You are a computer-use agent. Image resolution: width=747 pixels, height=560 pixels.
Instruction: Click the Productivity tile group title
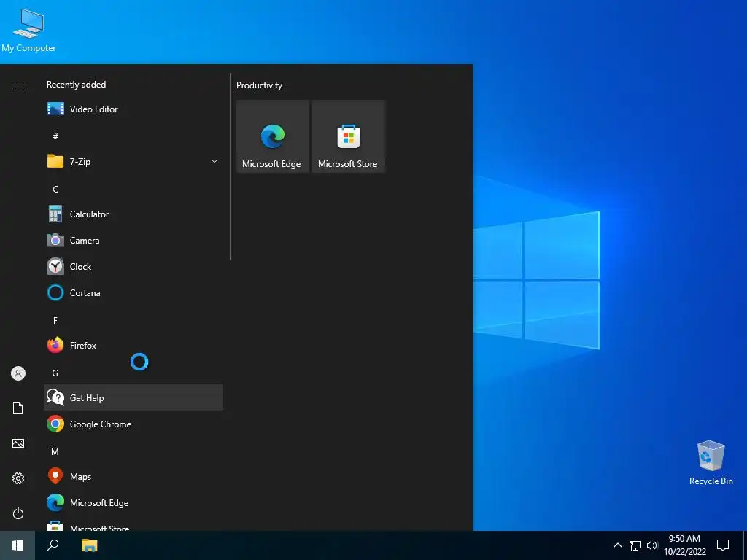pyautogui.click(x=259, y=85)
